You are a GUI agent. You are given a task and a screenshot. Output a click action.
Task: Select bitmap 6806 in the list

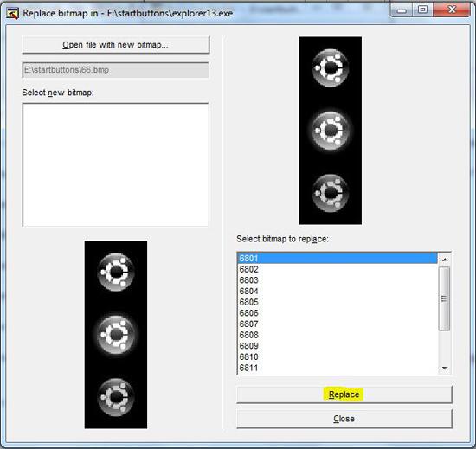tap(337, 313)
